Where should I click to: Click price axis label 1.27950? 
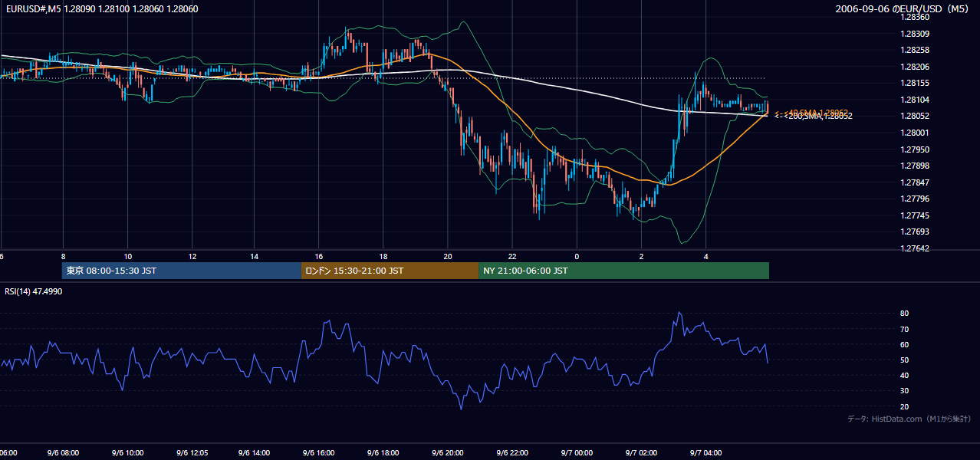click(916, 149)
